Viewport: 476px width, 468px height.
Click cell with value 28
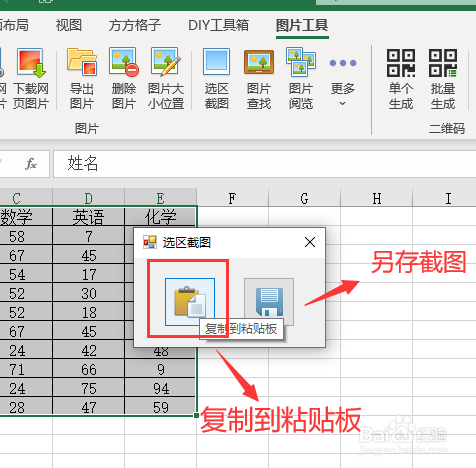[x=26, y=407]
